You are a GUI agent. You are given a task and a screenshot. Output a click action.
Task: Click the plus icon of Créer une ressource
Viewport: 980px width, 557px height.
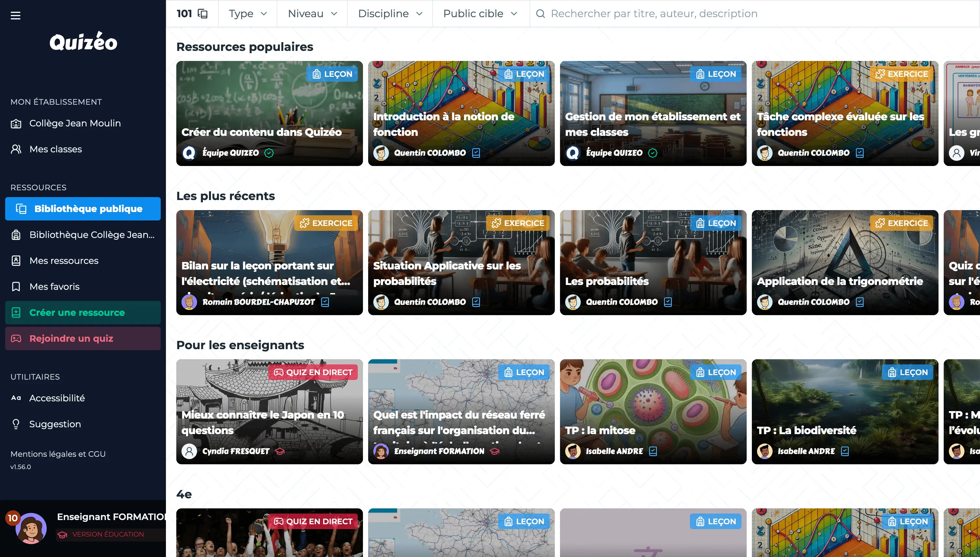click(x=16, y=313)
